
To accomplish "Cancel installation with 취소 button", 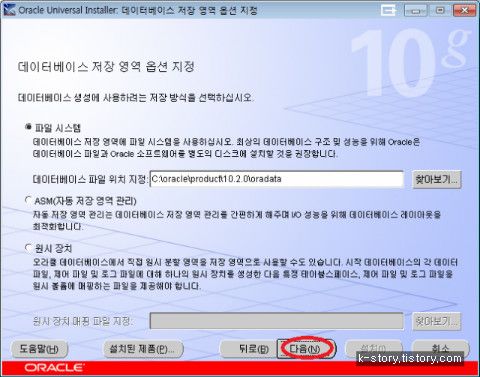I will 441,348.
